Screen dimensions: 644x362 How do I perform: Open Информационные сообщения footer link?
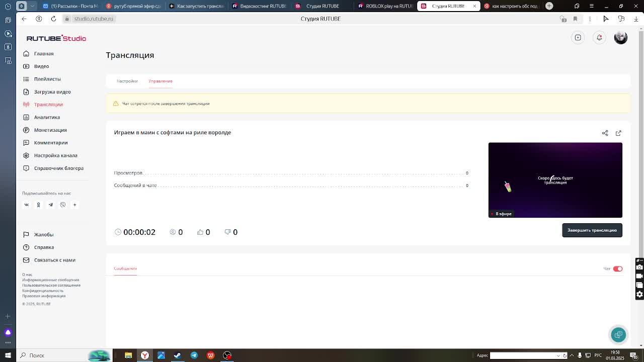tap(50, 280)
